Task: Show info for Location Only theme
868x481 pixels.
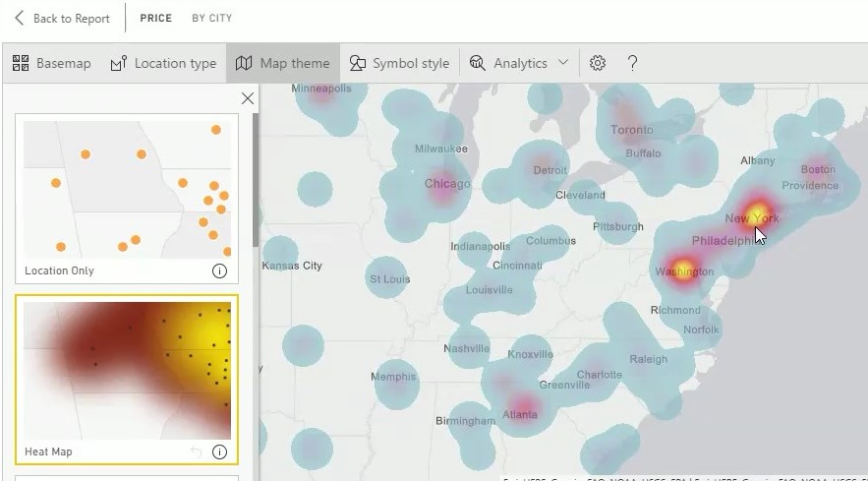Action: (x=219, y=271)
